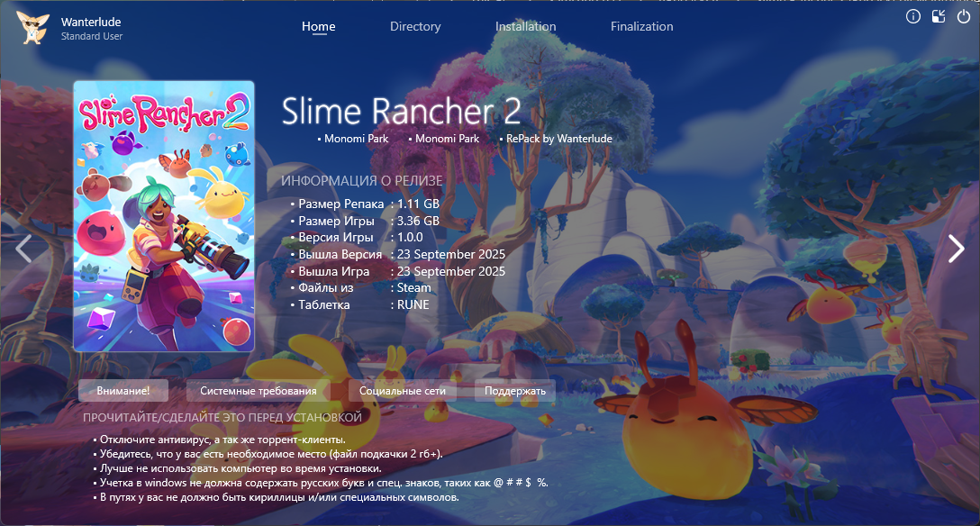Screen dimensions: 980x526
Task: Click the first Monomi Park label
Action: (357, 139)
